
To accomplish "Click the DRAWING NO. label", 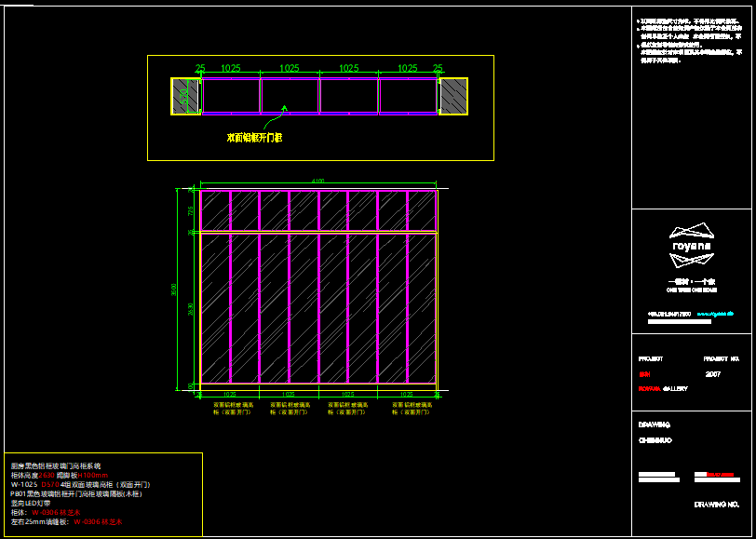I will coord(716,505).
